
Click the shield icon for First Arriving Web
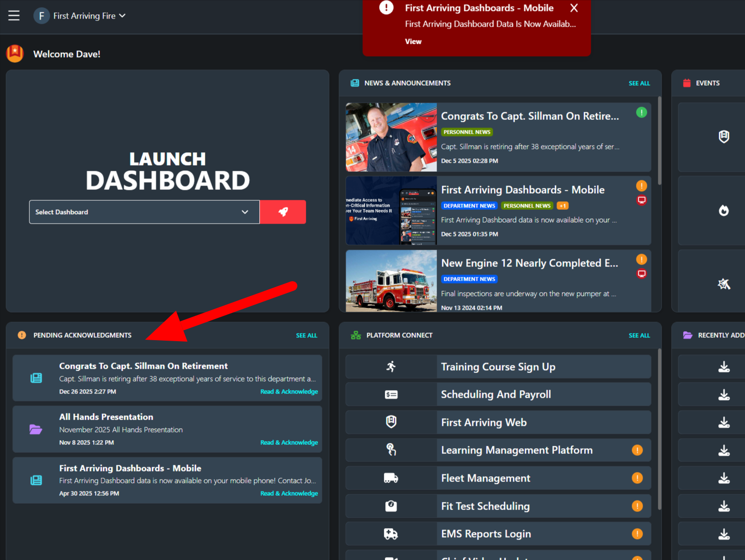(391, 422)
